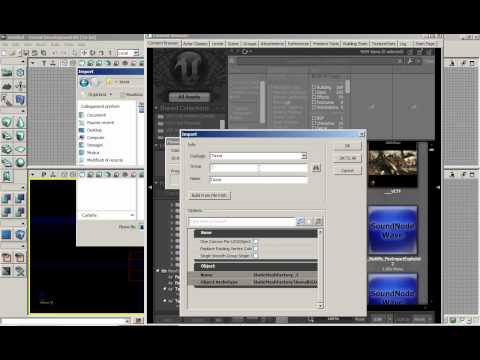The width and height of the screenshot is (480, 360).
Task: Click the T view label in upper viewport toolbar
Action: (44, 63)
